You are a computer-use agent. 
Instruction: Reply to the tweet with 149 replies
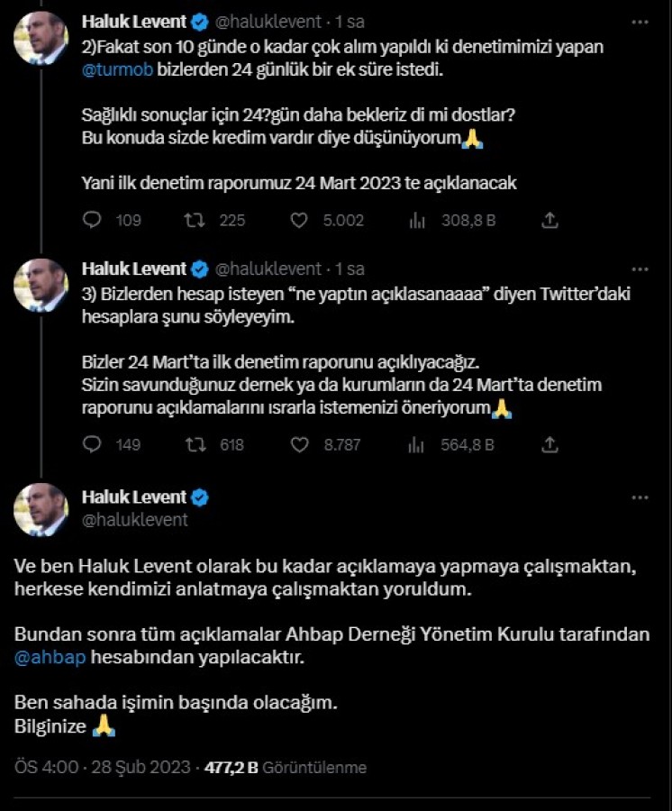point(92,444)
